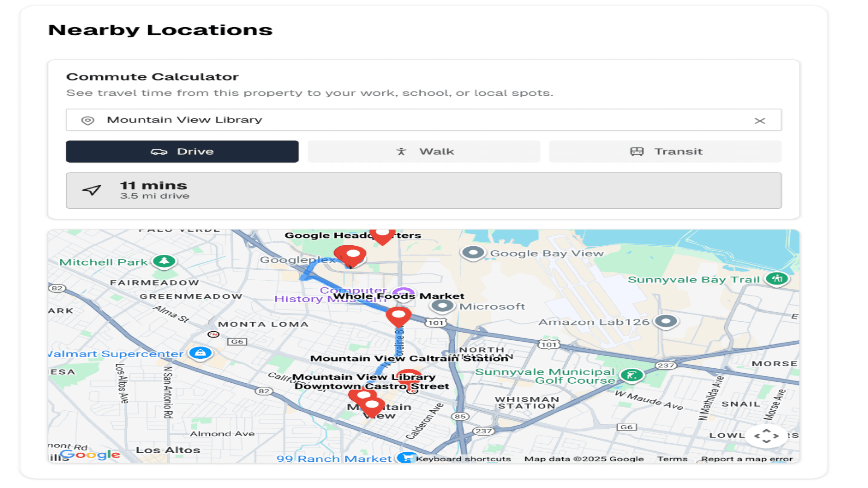Clear the Mountain View Library search text
The height and width of the screenshot is (488, 868).
click(759, 120)
